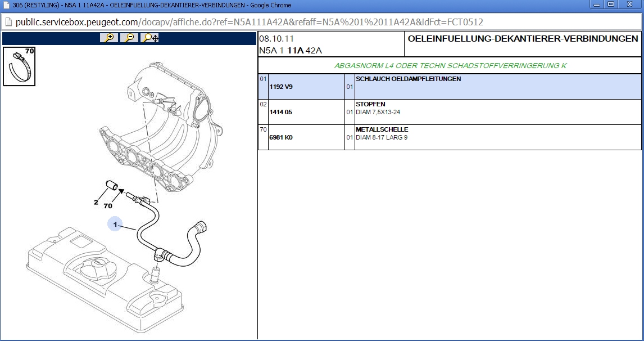The image size is (644, 341).
Task: Click the zoom in magnifier icon
Action: pyautogui.click(x=109, y=38)
